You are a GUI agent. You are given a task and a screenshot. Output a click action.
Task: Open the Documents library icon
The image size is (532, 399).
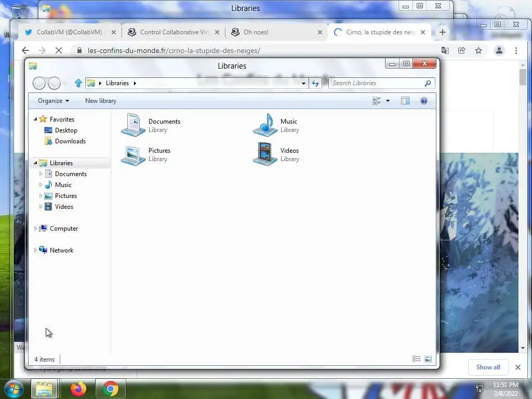click(x=133, y=125)
